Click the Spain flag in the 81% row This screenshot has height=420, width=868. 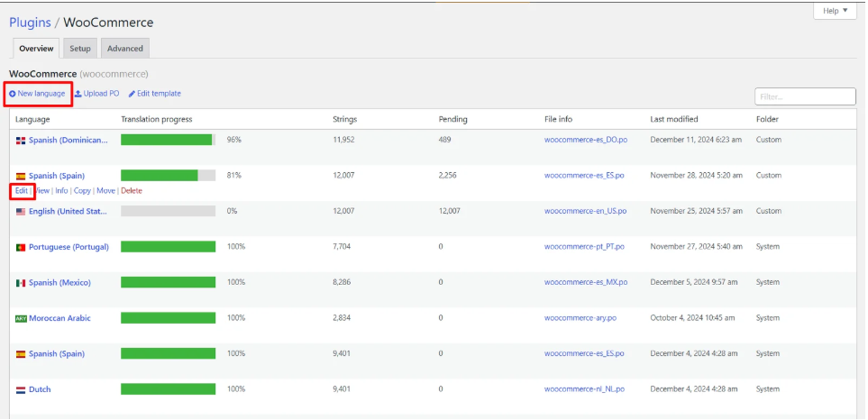pos(21,176)
